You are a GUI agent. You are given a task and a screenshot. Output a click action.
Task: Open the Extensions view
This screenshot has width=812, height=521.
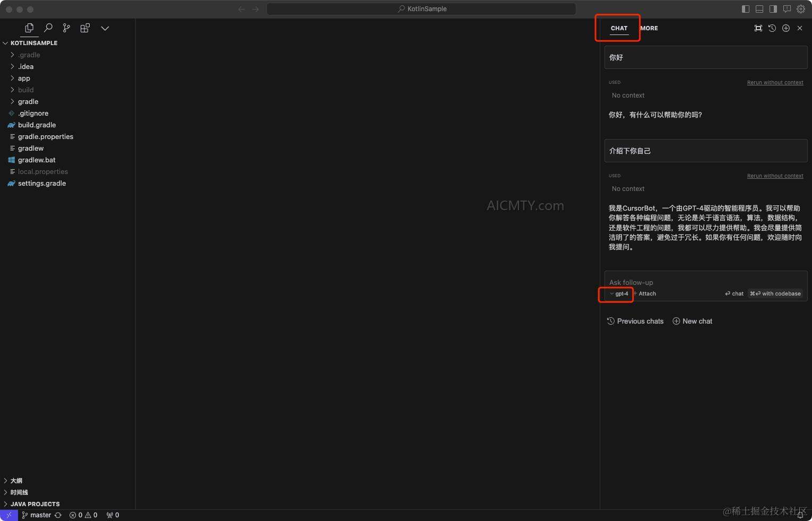point(85,28)
